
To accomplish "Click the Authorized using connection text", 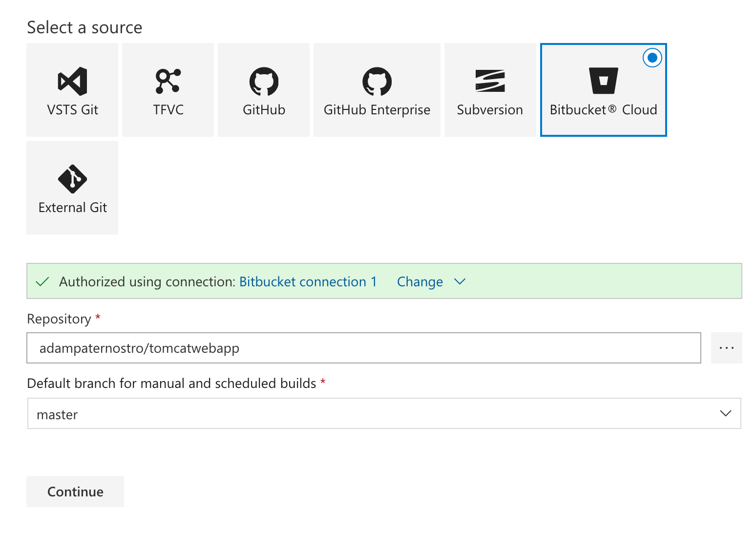I will pos(147,282).
